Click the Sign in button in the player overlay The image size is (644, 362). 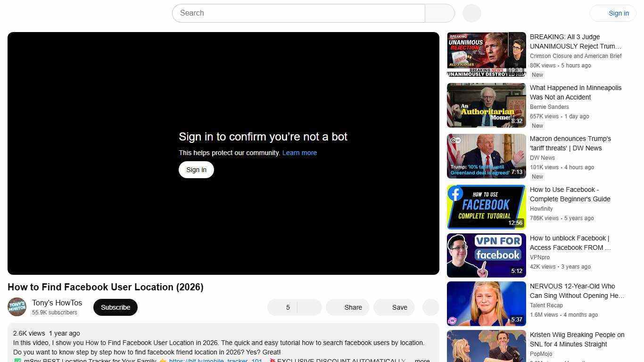(196, 169)
